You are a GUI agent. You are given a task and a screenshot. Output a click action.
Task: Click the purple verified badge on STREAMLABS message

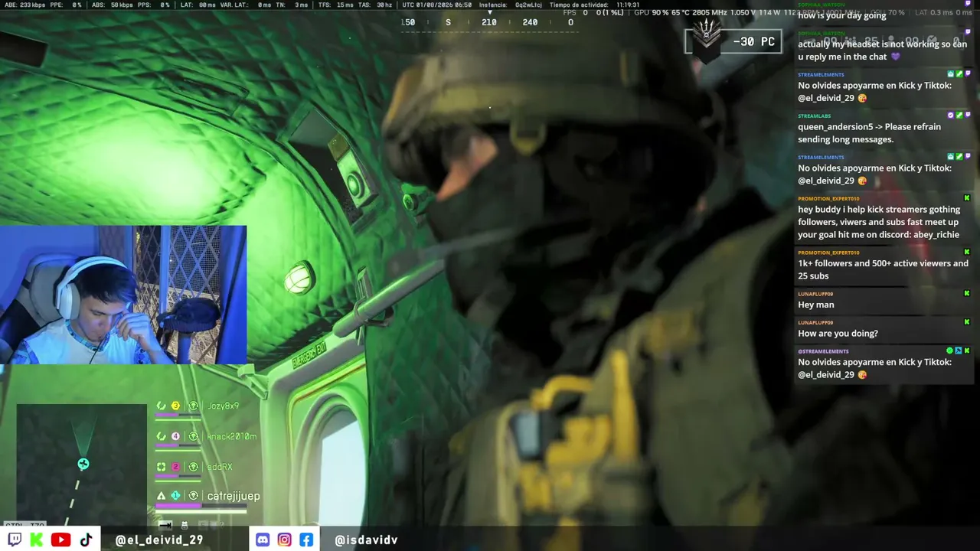951,116
